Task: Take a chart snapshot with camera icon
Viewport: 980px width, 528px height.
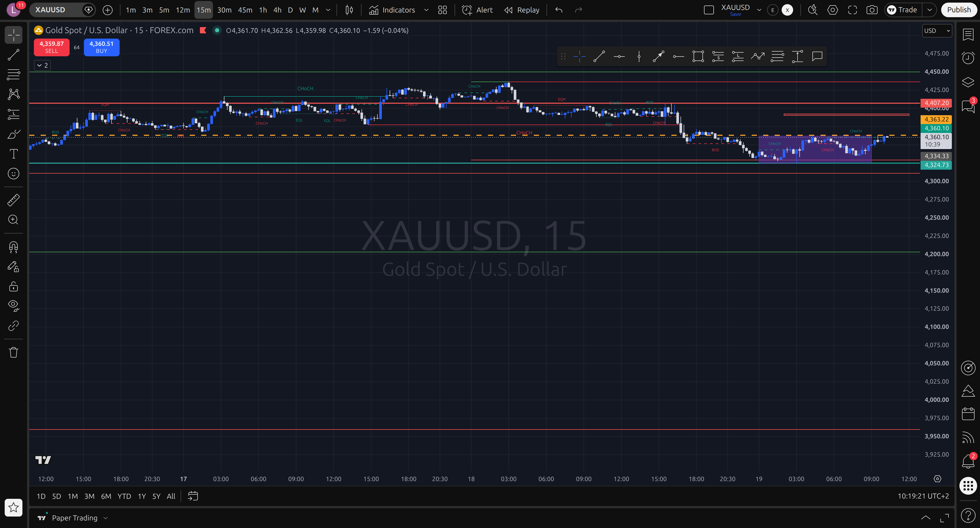Action: (x=872, y=10)
